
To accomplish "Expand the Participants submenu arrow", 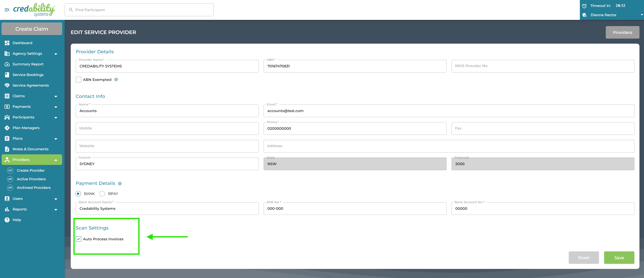I will [56, 118].
